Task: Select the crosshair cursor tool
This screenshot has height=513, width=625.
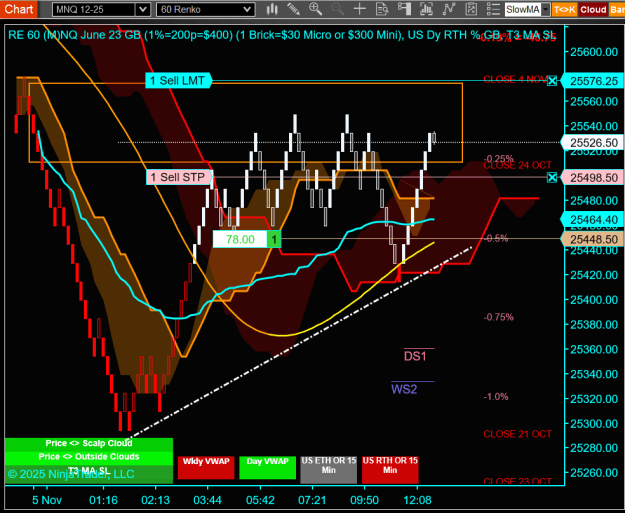Action: pyautogui.click(x=360, y=9)
